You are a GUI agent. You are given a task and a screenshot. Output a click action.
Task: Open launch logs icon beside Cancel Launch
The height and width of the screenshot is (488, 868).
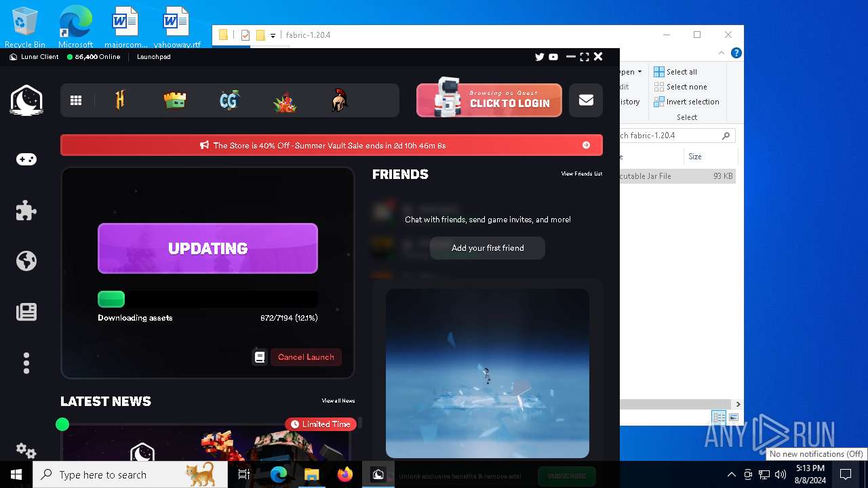260,357
